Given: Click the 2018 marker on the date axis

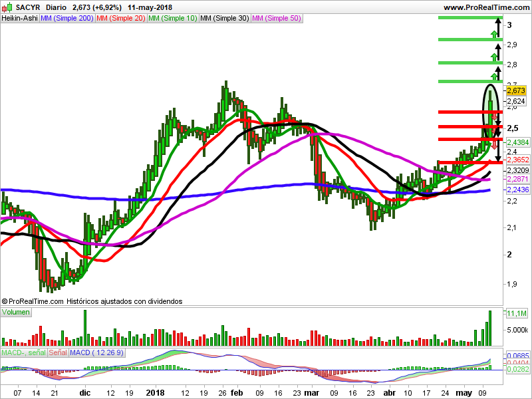Looking at the screenshot, I should pos(155,393).
